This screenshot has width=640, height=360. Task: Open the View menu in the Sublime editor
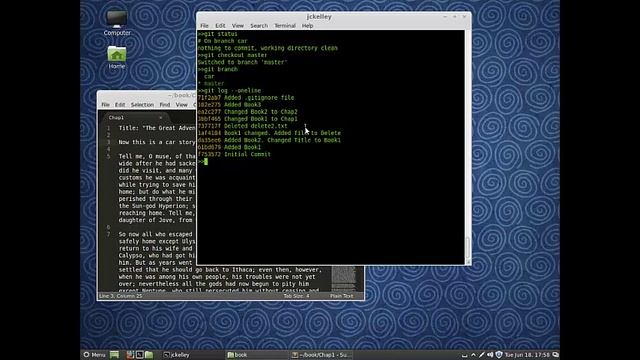[x=181, y=104]
